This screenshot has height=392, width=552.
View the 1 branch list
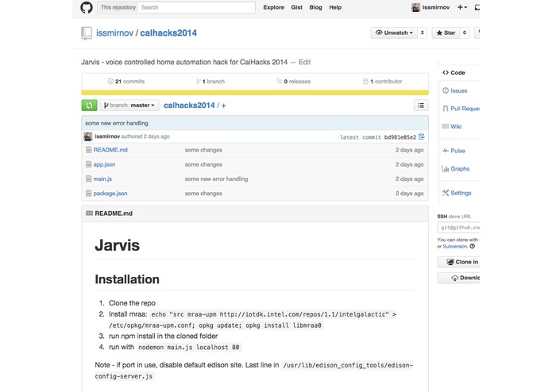point(210,81)
